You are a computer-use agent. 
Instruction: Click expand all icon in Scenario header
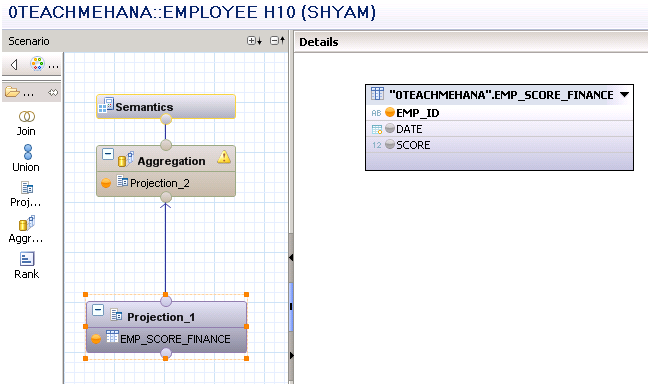coord(254,41)
